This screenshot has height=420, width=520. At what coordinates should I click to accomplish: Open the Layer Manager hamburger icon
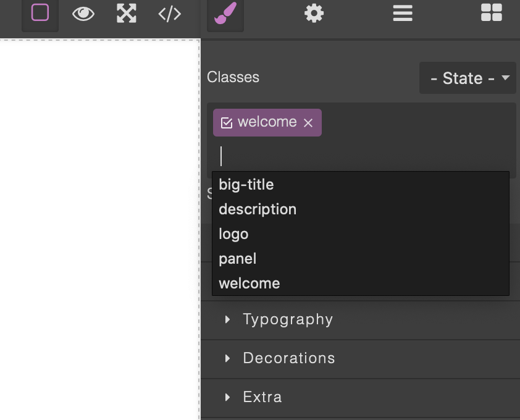tap(403, 13)
